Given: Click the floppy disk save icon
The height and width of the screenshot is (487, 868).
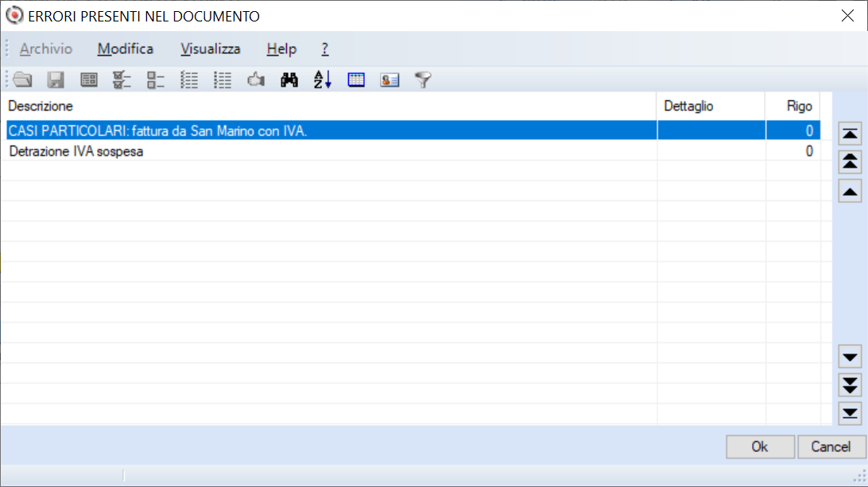Looking at the screenshot, I should point(56,79).
